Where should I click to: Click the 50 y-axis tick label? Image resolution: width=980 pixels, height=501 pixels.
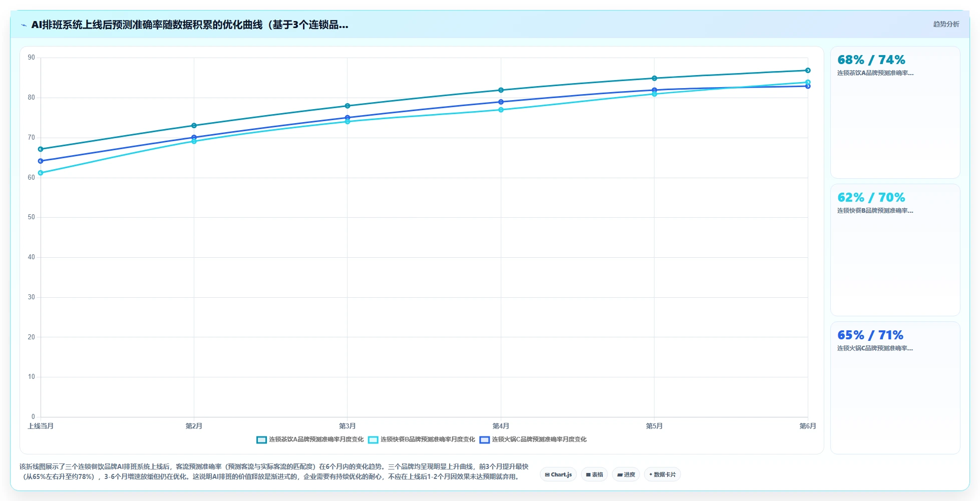pos(32,217)
